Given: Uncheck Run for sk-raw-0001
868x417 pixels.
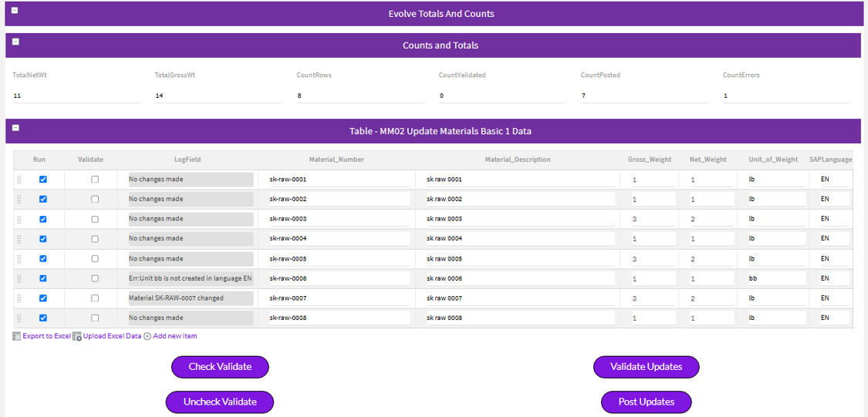Looking at the screenshot, I should 43,179.
